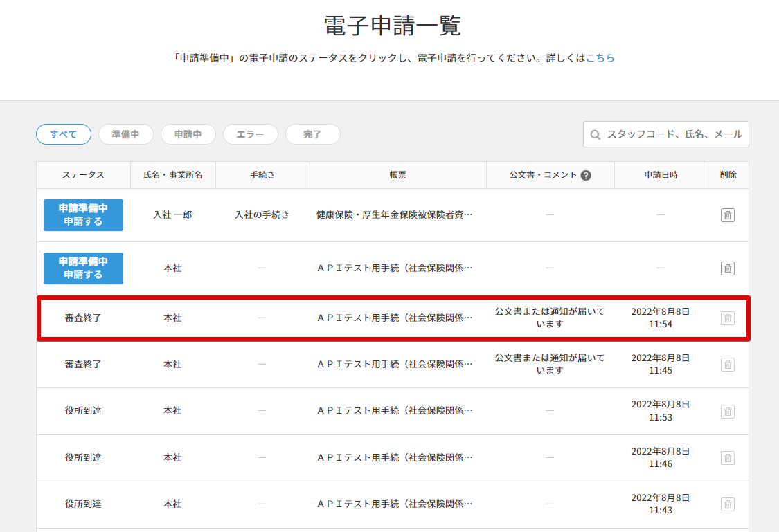
Task: Switch to the 準備中 filter tab
Action: tap(126, 134)
